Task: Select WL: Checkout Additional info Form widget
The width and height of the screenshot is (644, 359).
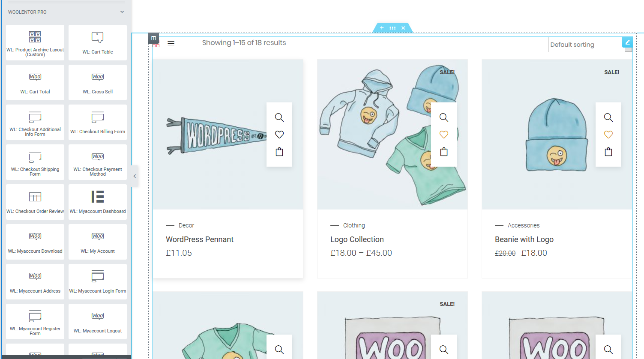Action: point(35,122)
